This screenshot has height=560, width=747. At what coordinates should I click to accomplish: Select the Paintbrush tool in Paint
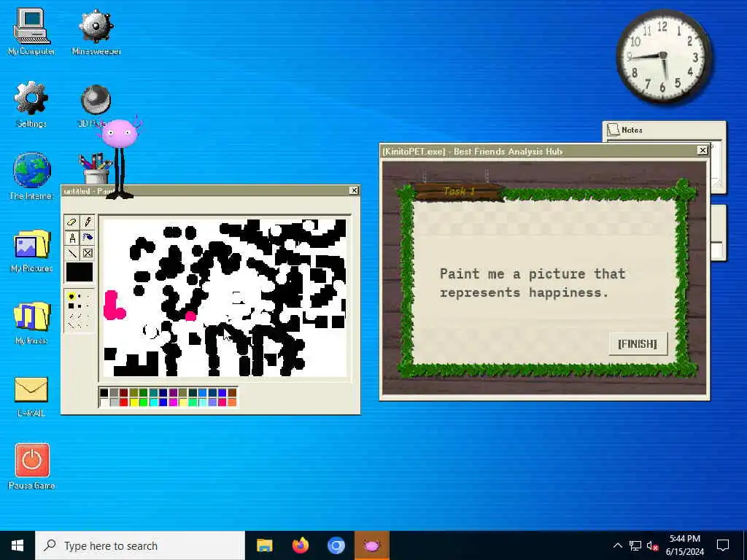point(72,238)
